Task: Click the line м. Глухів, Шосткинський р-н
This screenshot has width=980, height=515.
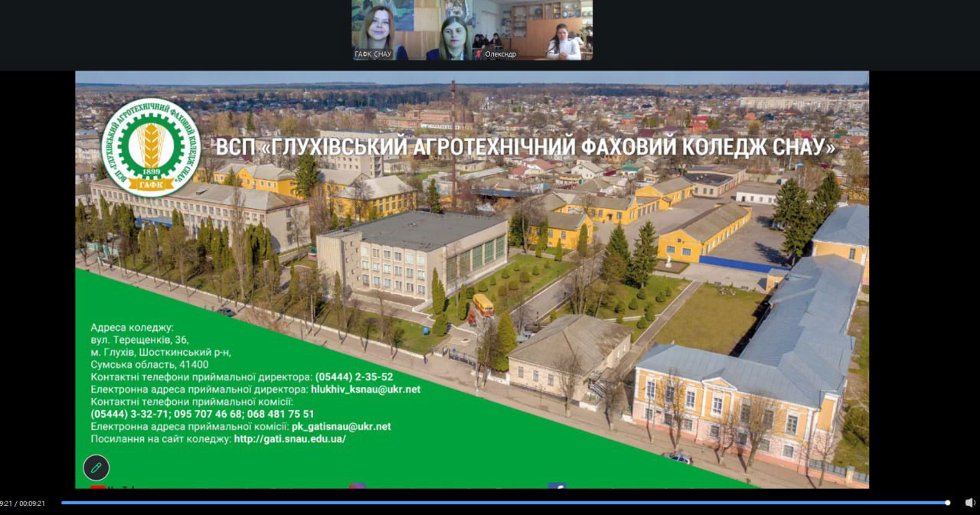Action: (161, 352)
